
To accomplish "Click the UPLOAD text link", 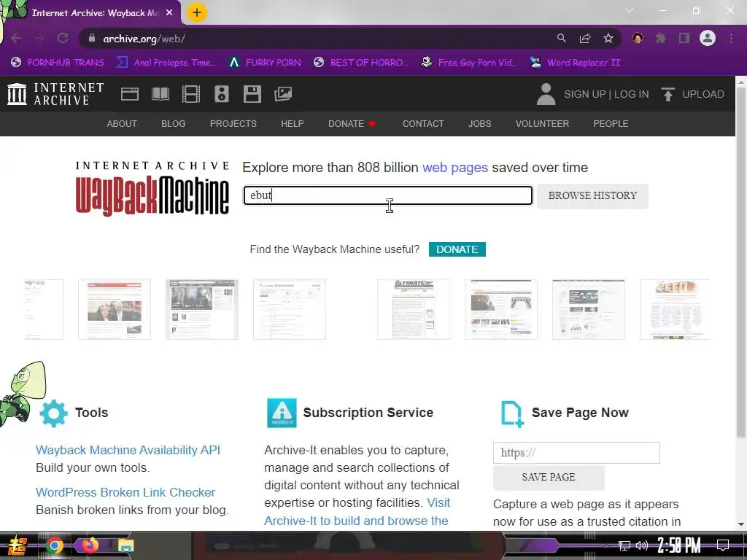I will pos(703,94).
